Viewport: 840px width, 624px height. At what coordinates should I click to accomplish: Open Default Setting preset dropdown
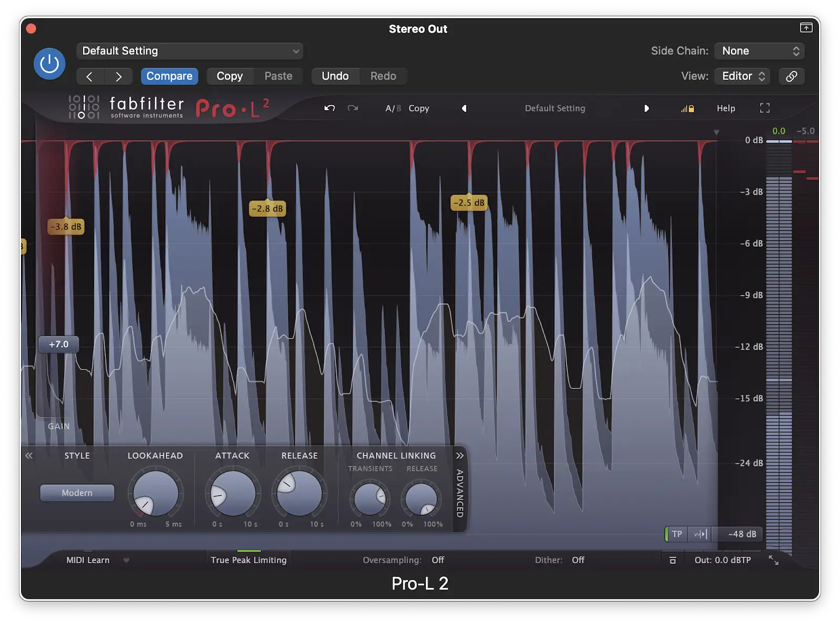pos(190,51)
